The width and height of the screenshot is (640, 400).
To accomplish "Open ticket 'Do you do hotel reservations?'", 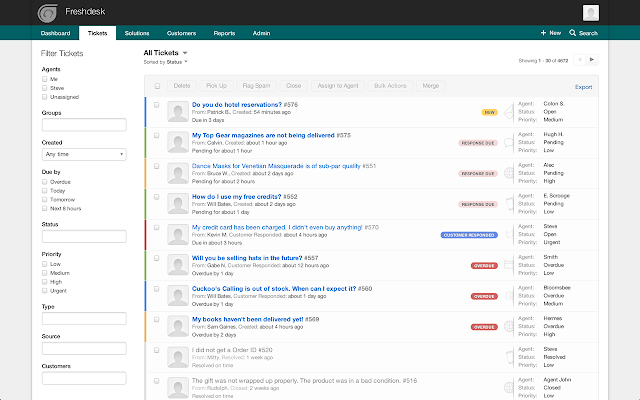I will pyautogui.click(x=237, y=104).
